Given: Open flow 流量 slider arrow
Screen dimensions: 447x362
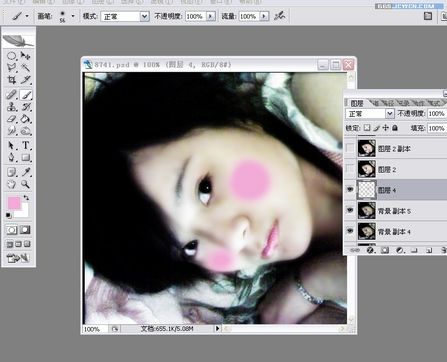Looking at the screenshot, I should pos(264,16).
